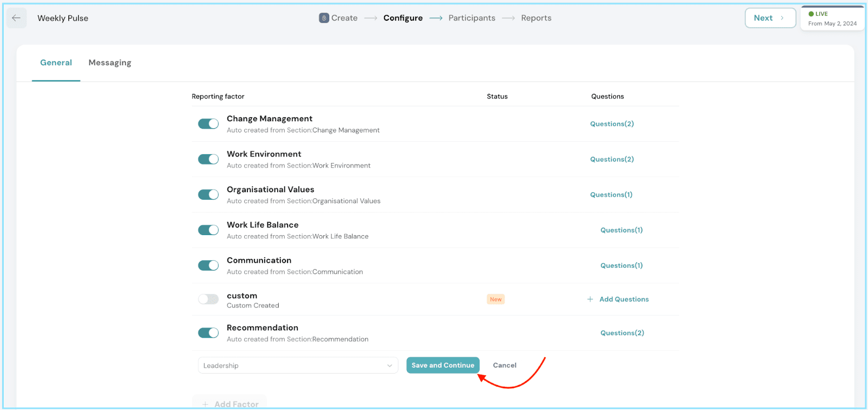Screen dimensions: 868x410
Task: Click the Create step icon
Action: (x=324, y=18)
